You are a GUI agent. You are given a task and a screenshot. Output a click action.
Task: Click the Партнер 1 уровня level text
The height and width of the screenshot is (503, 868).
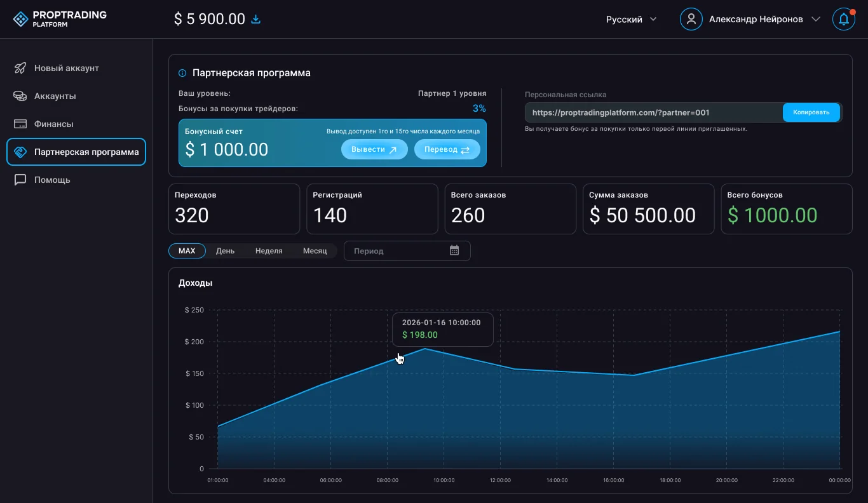(452, 93)
